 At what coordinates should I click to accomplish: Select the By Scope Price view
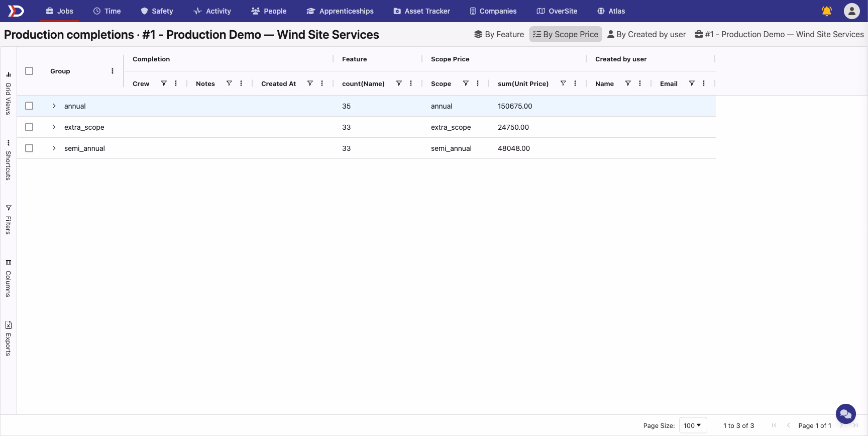[x=566, y=34]
